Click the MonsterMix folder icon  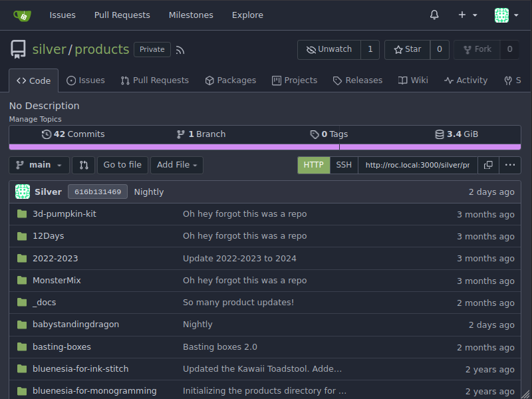(x=22, y=280)
